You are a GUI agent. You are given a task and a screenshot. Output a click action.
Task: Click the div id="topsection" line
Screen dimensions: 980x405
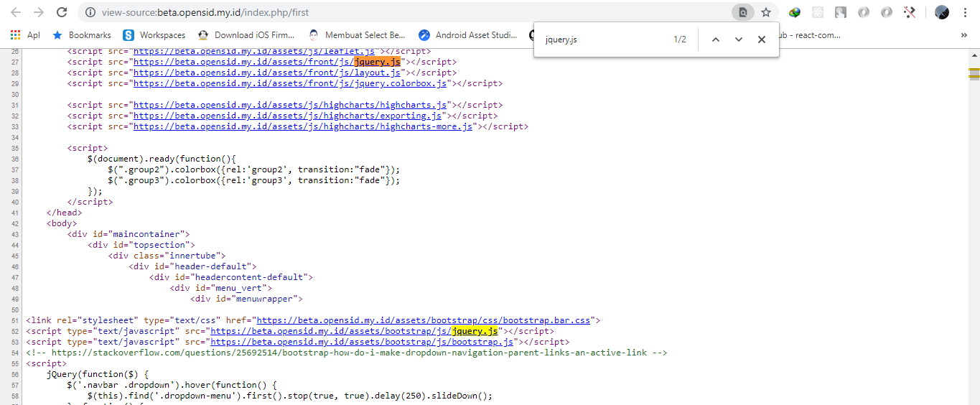click(141, 245)
